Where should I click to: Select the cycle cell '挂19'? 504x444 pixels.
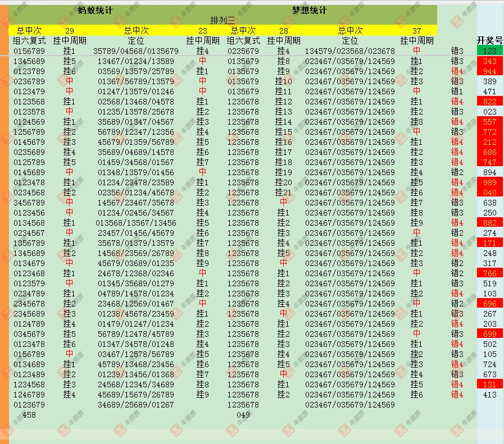(x=284, y=172)
